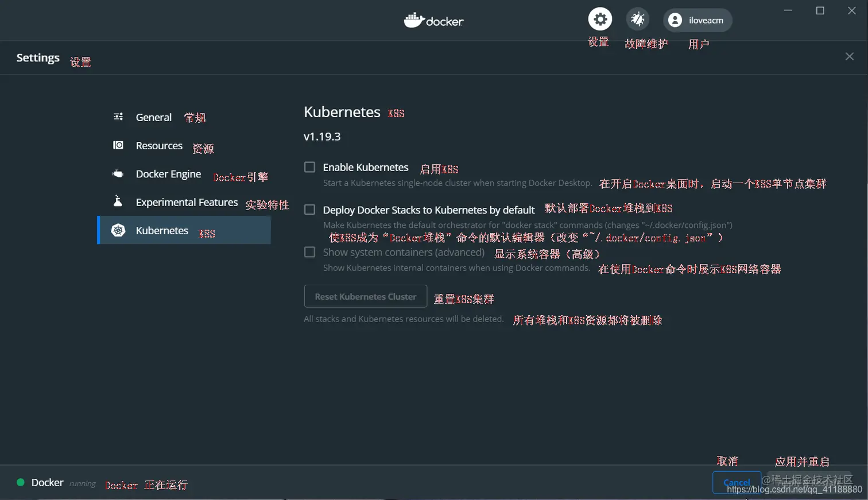Click the Cancel button
Viewport: 868px width, 500px height.
point(737,482)
